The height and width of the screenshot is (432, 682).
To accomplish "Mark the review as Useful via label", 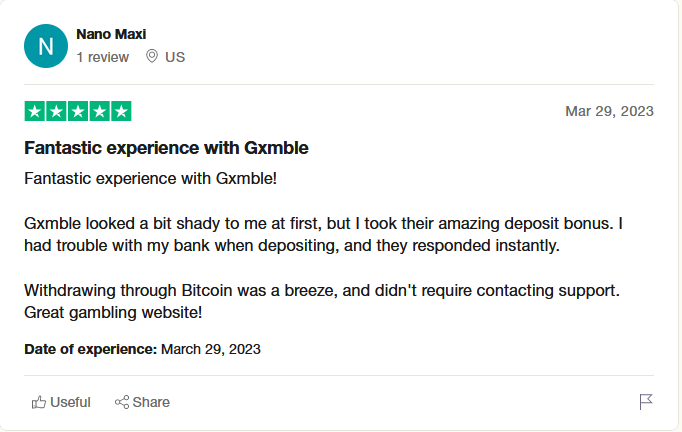I will [70, 402].
